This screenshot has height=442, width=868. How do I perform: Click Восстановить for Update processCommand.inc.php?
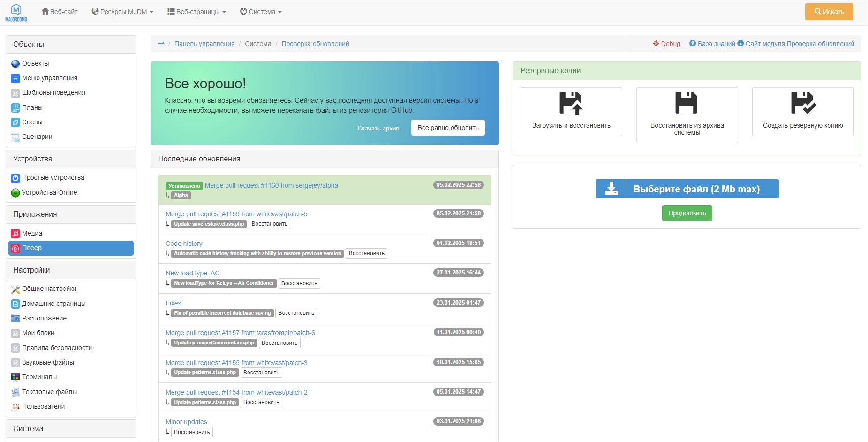tap(279, 343)
